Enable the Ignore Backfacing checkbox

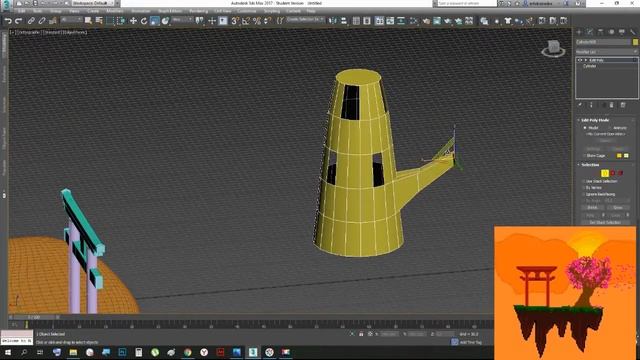point(584,194)
